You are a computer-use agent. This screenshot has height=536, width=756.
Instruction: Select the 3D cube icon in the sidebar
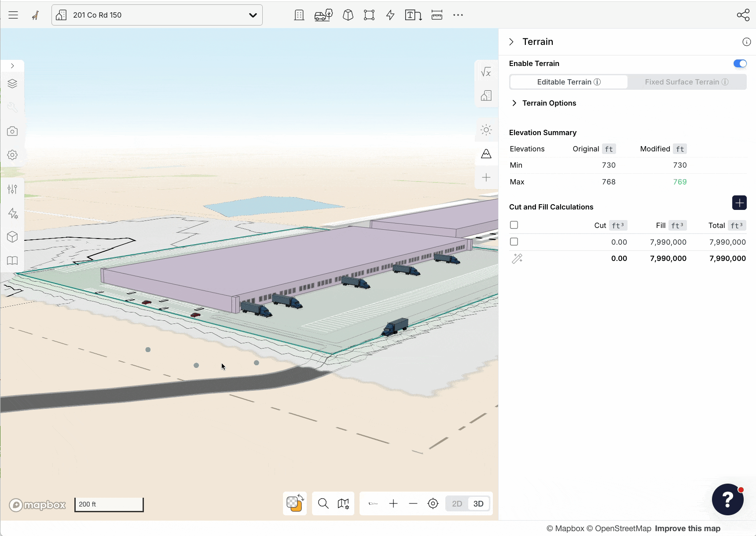(12, 237)
